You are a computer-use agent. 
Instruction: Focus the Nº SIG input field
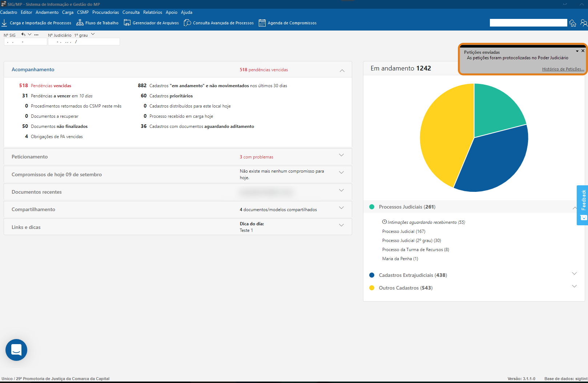click(25, 42)
